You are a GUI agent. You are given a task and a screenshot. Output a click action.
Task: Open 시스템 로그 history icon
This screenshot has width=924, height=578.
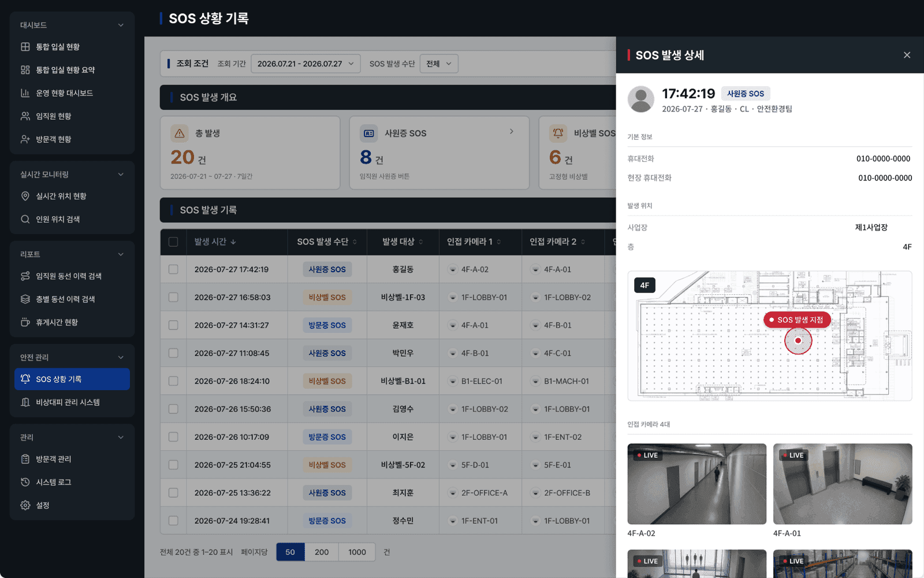pos(25,482)
